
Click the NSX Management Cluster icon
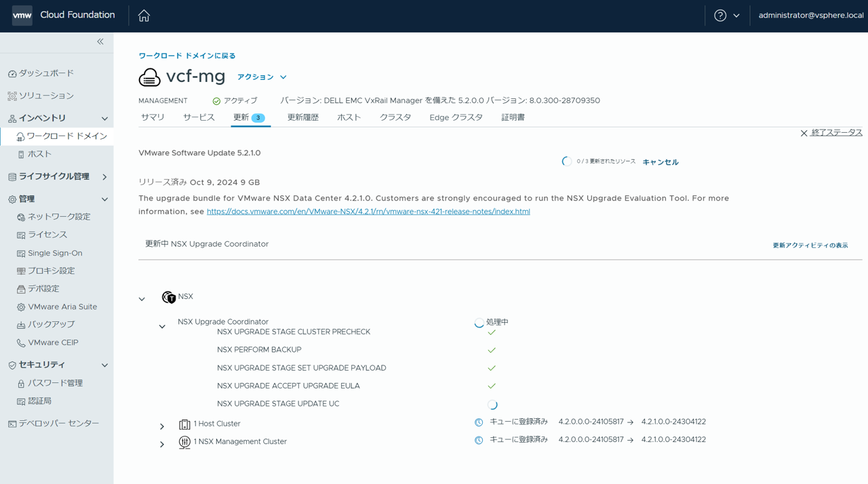click(184, 442)
